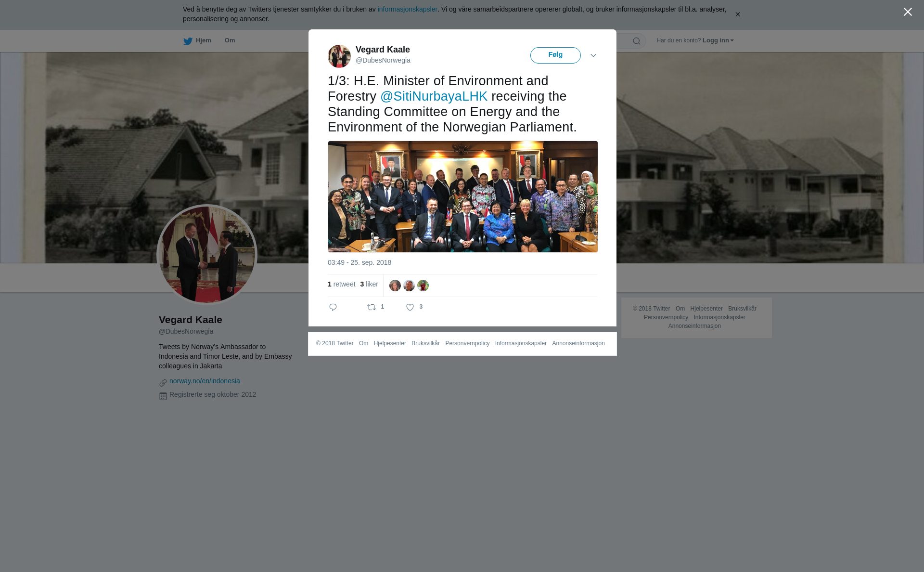This screenshot has height=572, width=924.
Task: Open the Om navigation item
Action: (230, 40)
